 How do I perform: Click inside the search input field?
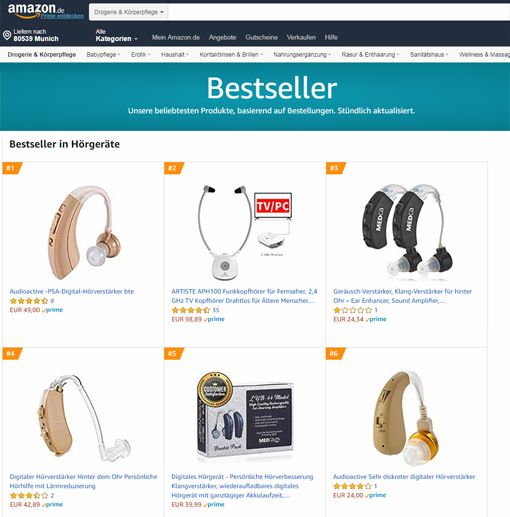pos(339,12)
